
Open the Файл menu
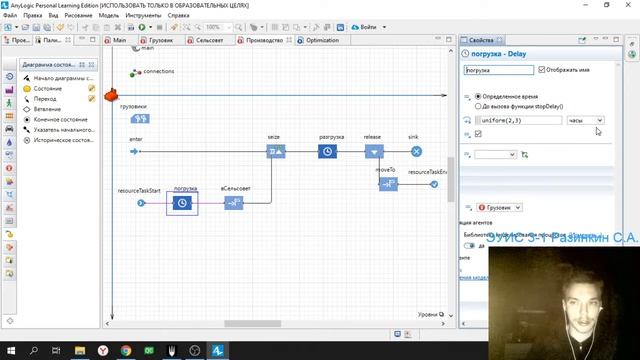pyautogui.click(x=10, y=16)
